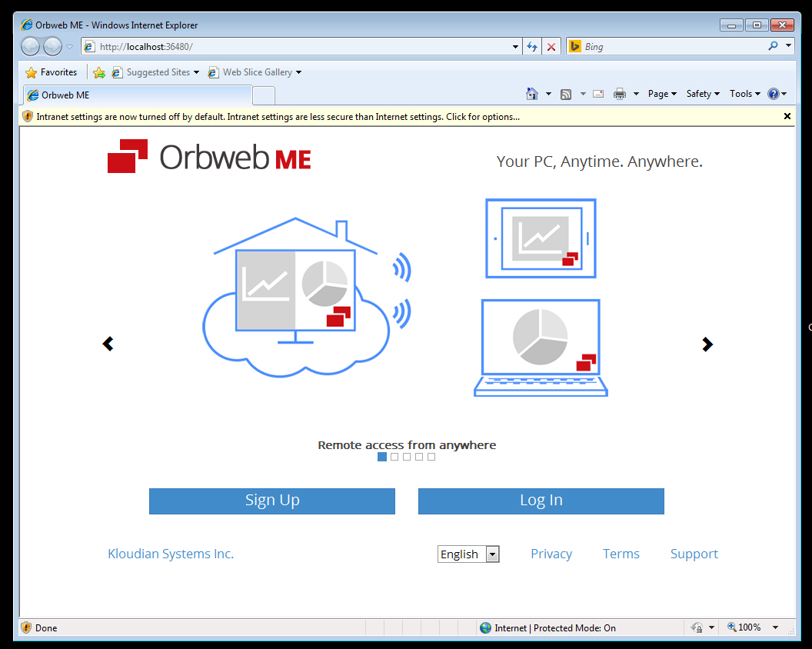Select the last carousel slide indicator
812x649 pixels.
point(431,457)
